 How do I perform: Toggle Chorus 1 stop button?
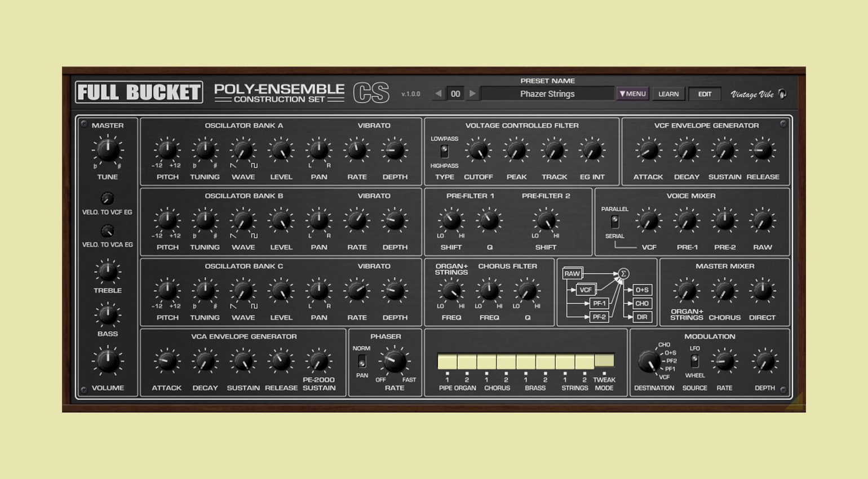pyautogui.click(x=487, y=361)
